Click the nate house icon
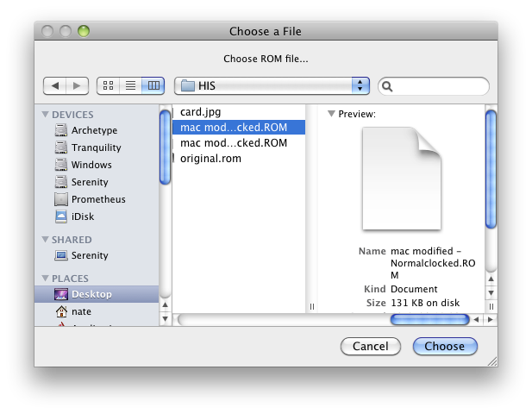The width and height of the screenshot is (532, 414). pyautogui.click(x=61, y=311)
